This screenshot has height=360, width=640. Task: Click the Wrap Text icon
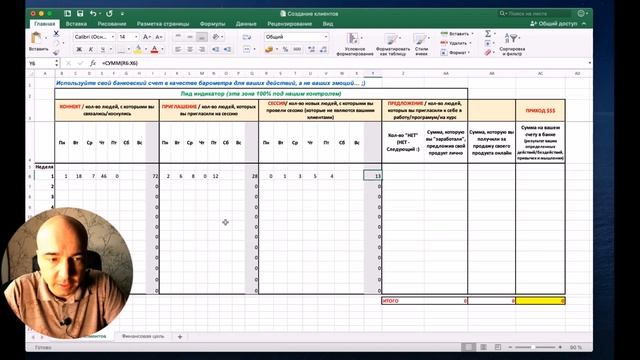[x=246, y=37]
